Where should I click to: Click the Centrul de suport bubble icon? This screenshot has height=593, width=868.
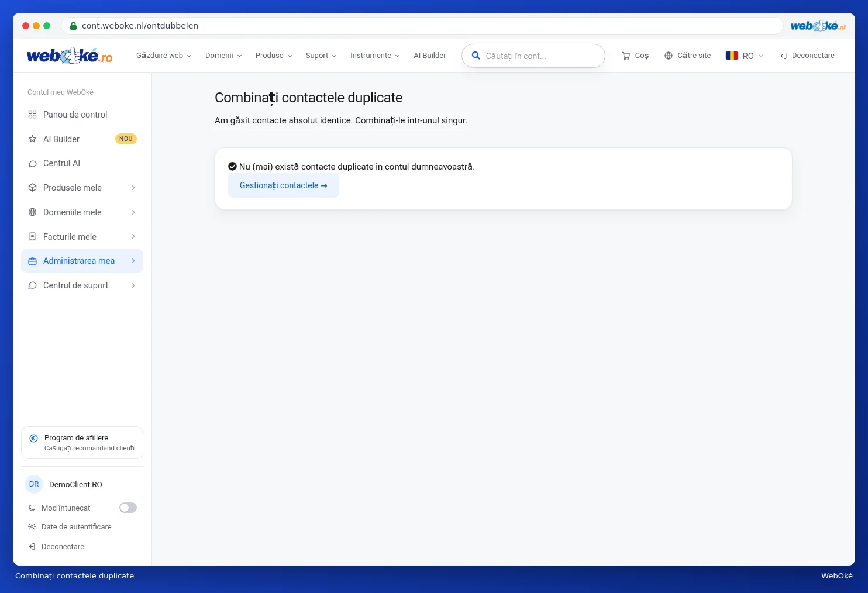[x=33, y=285]
